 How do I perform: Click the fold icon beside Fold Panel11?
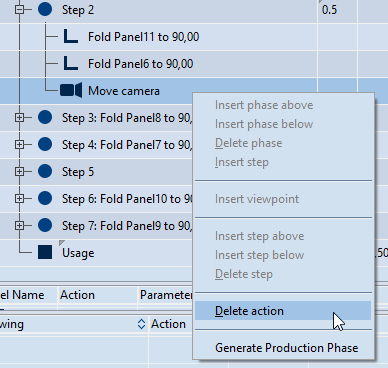click(x=71, y=36)
